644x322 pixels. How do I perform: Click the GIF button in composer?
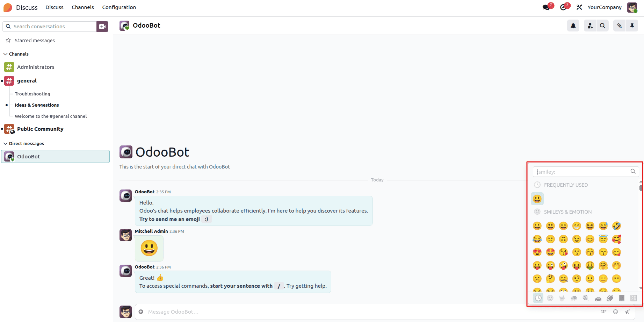(603, 312)
